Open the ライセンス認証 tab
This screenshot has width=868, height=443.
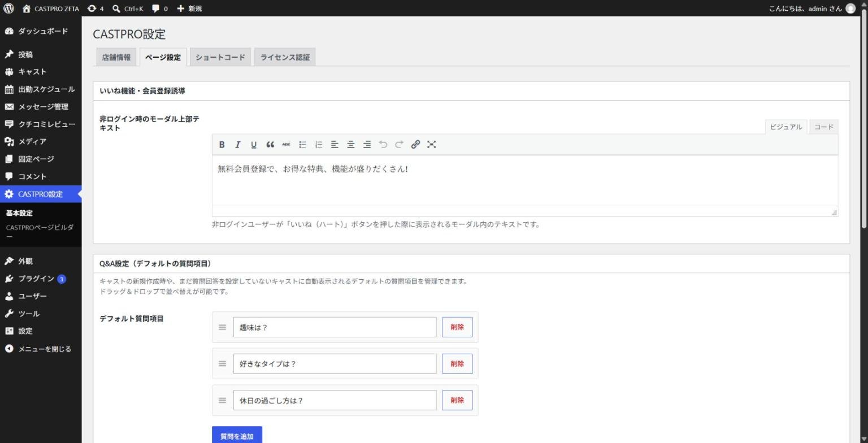(x=285, y=57)
